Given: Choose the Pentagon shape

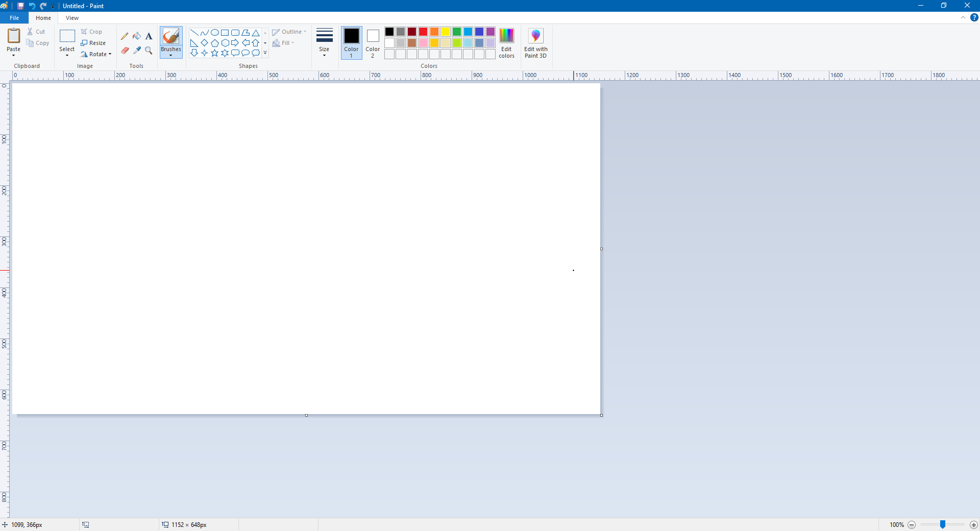Looking at the screenshot, I should click(x=214, y=43).
